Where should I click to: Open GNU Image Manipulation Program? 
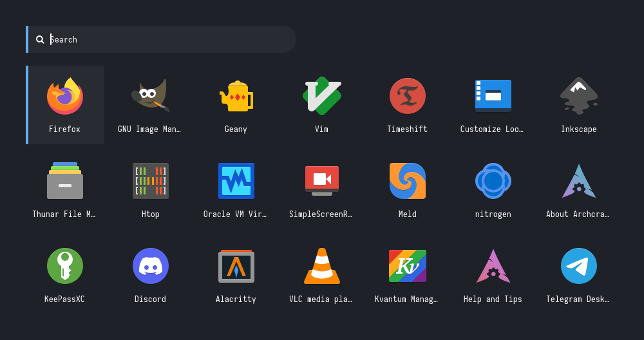150,97
